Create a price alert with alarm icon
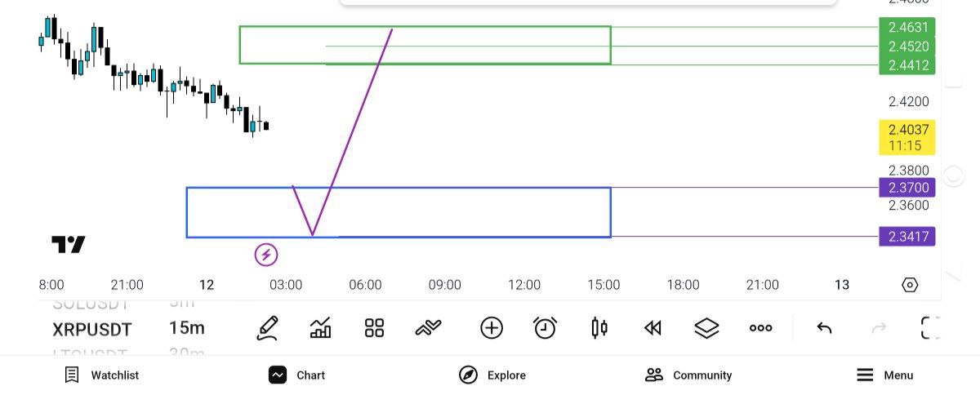This screenshot has width=980, height=395. pyautogui.click(x=545, y=328)
